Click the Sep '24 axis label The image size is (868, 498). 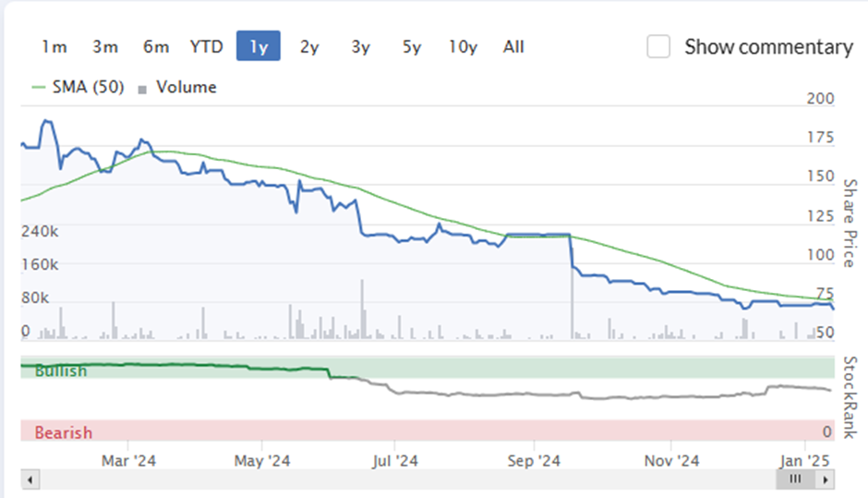[534, 461]
